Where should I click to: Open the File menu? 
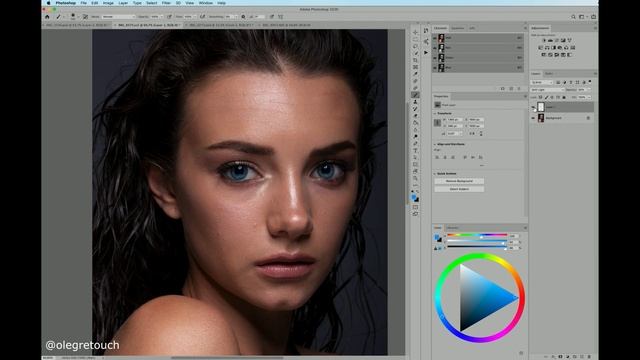pos(84,3)
